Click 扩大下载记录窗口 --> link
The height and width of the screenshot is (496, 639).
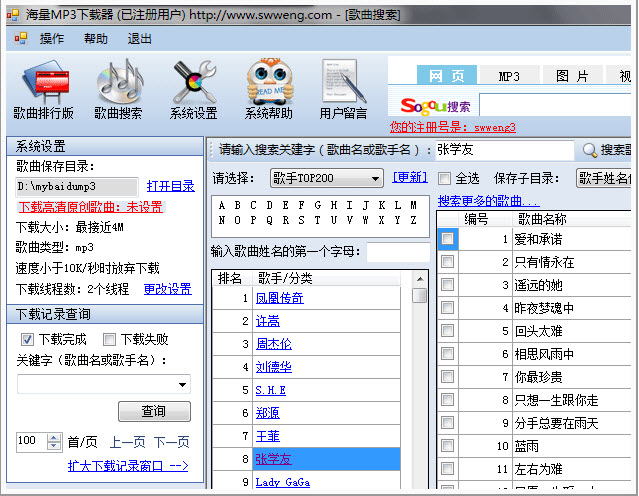(128, 465)
